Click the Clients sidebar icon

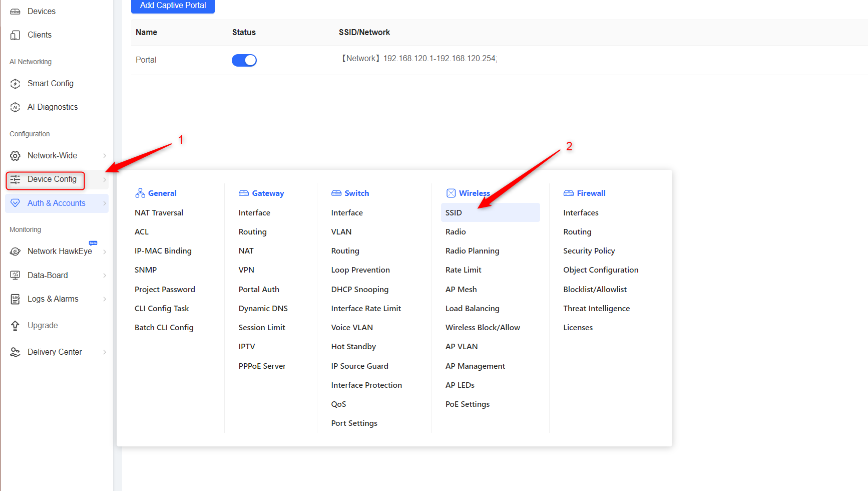[15, 35]
